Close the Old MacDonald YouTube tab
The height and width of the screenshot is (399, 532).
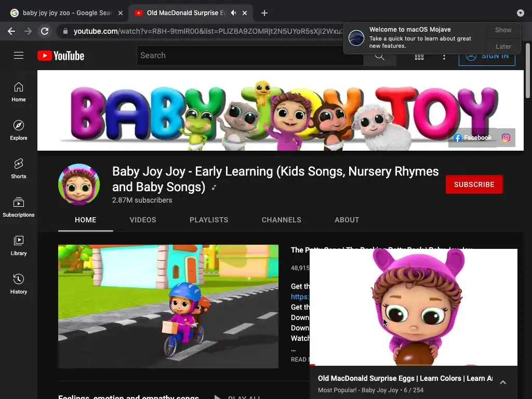[245, 13]
